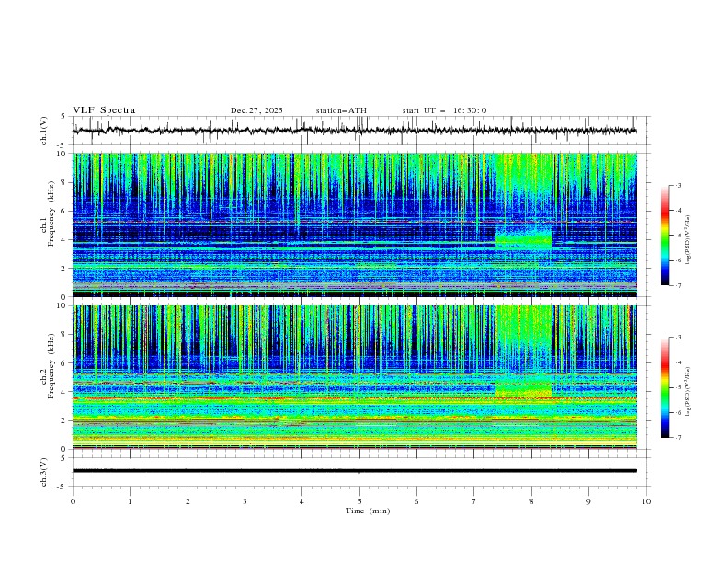Click the yellow-green 4 kHz burst in ch.2 spectrogram
728x563 pixels.
coord(524,389)
